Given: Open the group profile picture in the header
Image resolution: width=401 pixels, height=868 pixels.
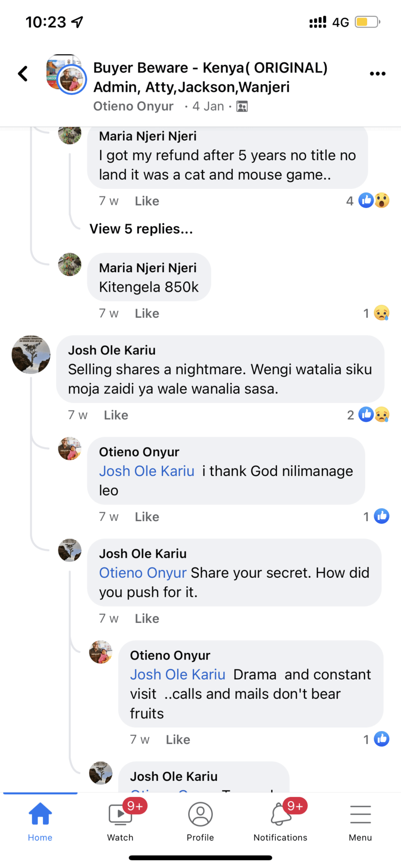Looking at the screenshot, I should 66,74.
